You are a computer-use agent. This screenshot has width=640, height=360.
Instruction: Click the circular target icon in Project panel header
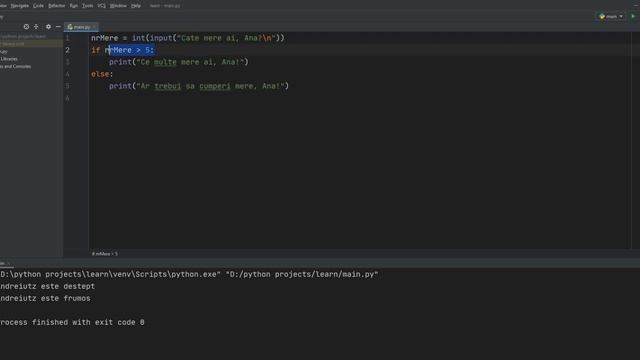26,27
